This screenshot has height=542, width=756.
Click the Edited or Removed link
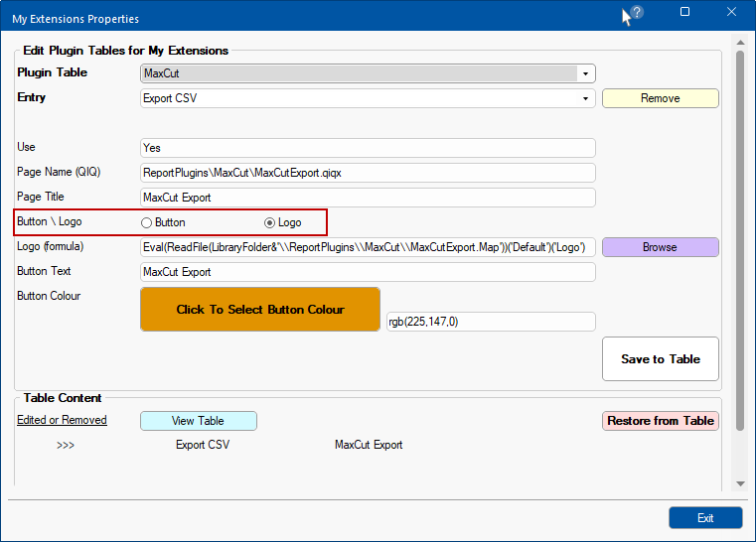tap(62, 421)
